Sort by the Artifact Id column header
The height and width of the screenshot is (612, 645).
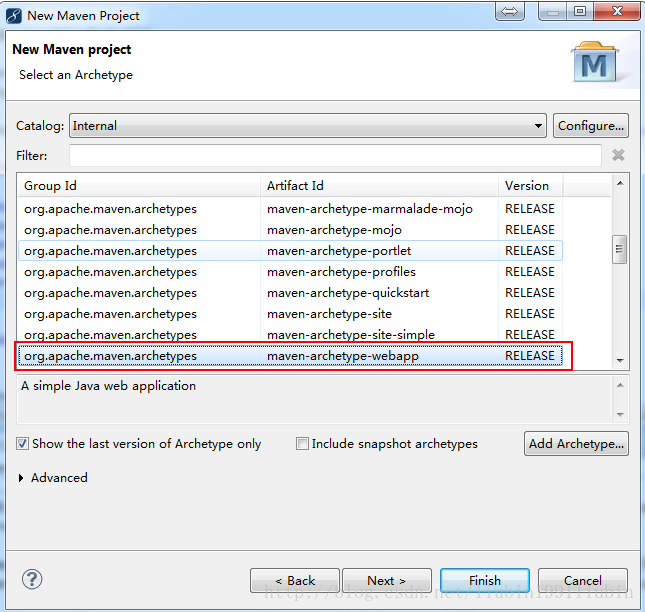(x=379, y=185)
